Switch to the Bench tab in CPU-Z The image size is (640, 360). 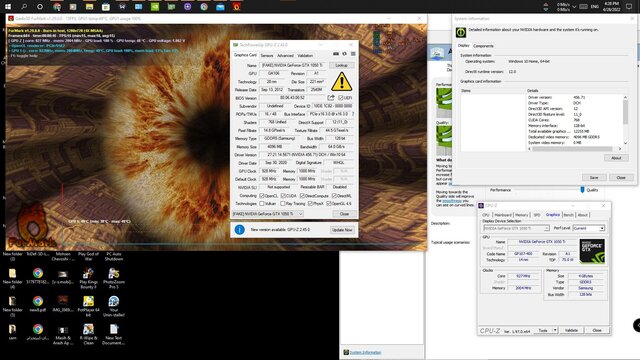click(x=568, y=215)
